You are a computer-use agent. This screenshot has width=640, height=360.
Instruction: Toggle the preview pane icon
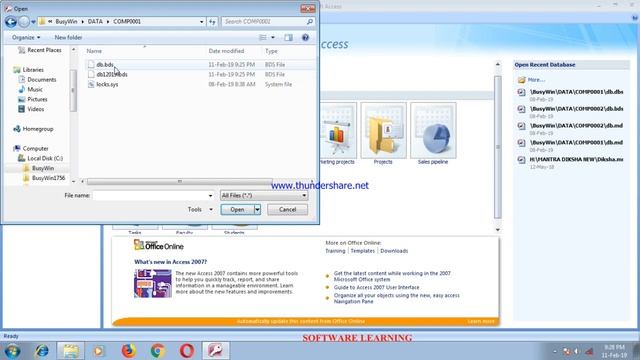[x=289, y=38]
